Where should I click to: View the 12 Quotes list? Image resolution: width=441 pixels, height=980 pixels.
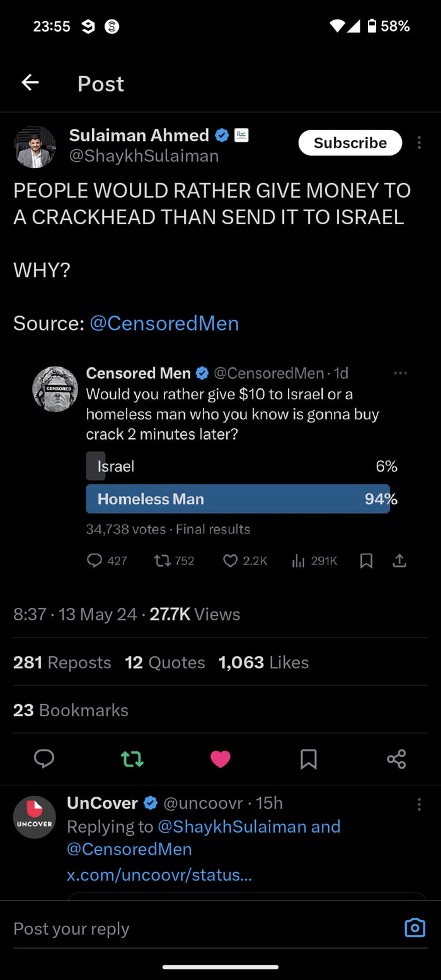click(x=165, y=663)
